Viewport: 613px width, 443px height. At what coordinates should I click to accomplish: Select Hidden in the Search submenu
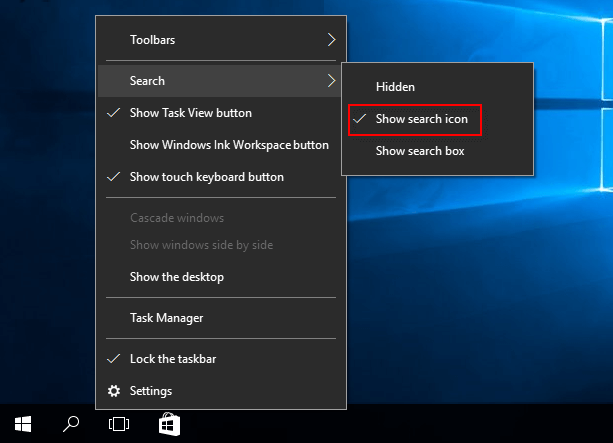pyautogui.click(x=395, y=87)
